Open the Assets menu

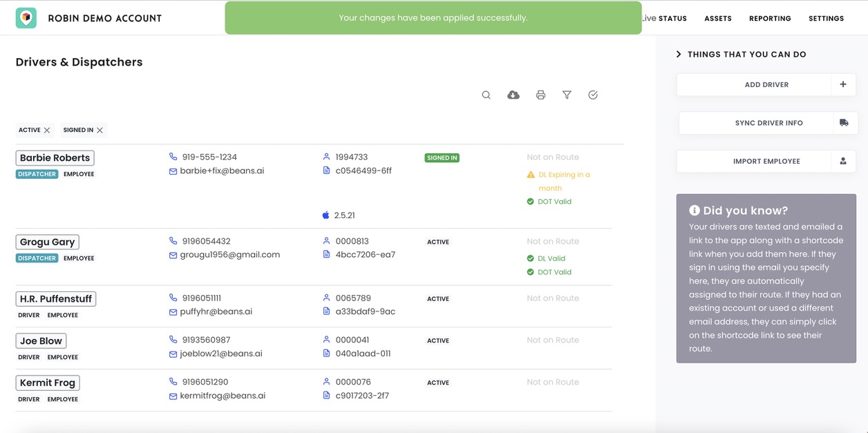pos(718,19)
